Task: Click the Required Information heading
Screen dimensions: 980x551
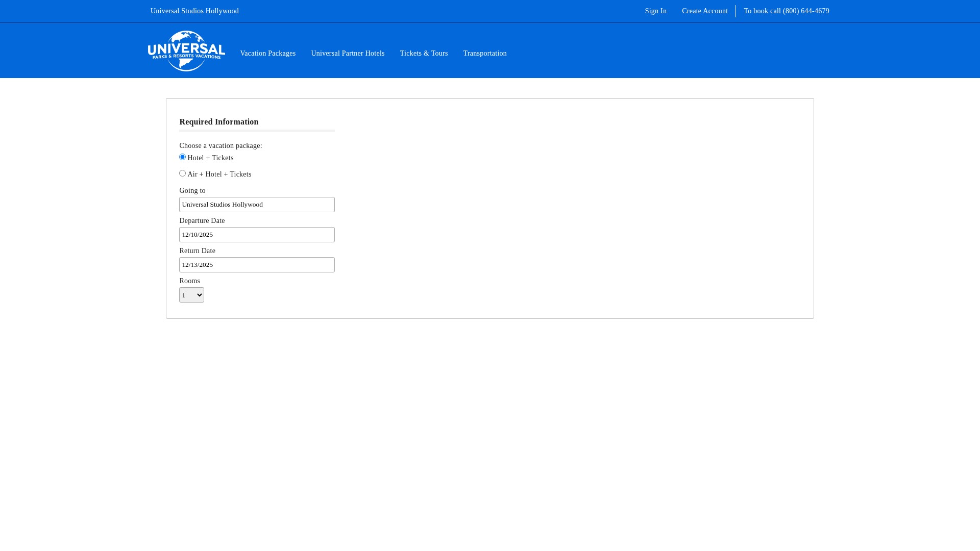Action: [219, 122]
